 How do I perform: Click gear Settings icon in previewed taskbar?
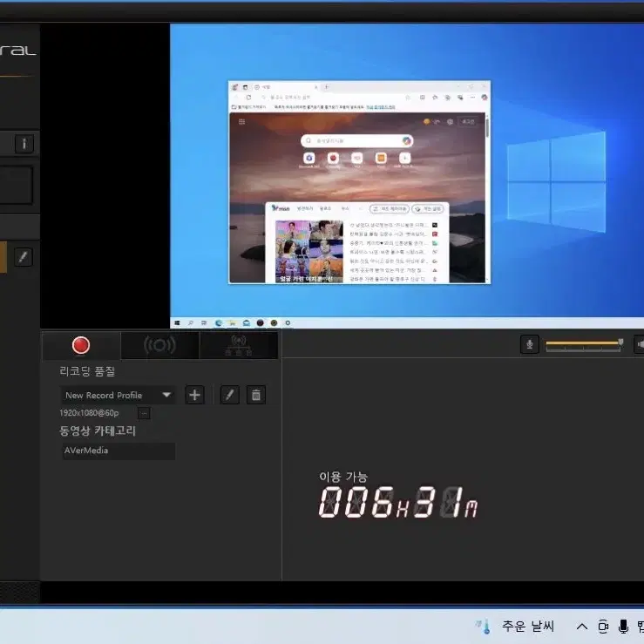[x=288, y=323]
